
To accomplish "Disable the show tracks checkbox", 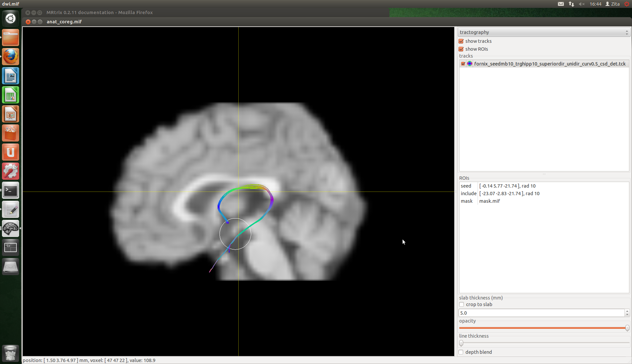I will point(461,41).
